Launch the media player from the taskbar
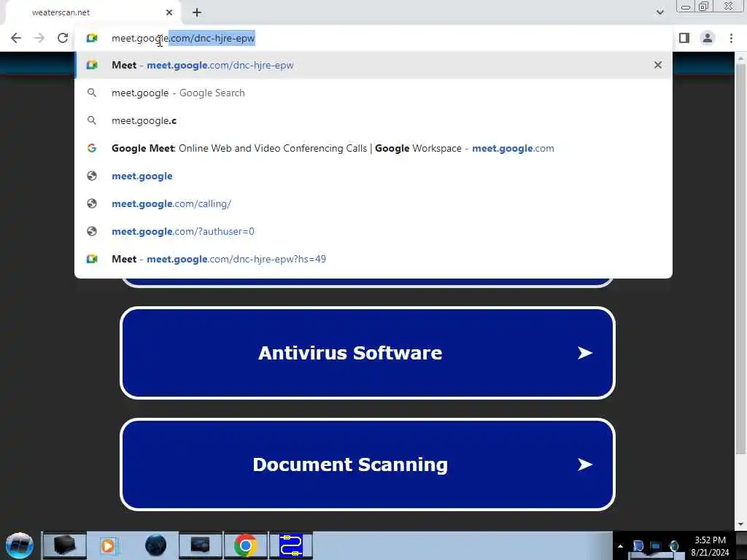 coord(108,545)
